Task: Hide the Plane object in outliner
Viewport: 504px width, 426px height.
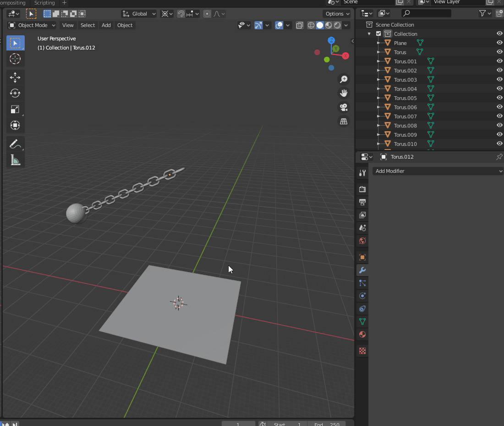Action: point(499,43)
